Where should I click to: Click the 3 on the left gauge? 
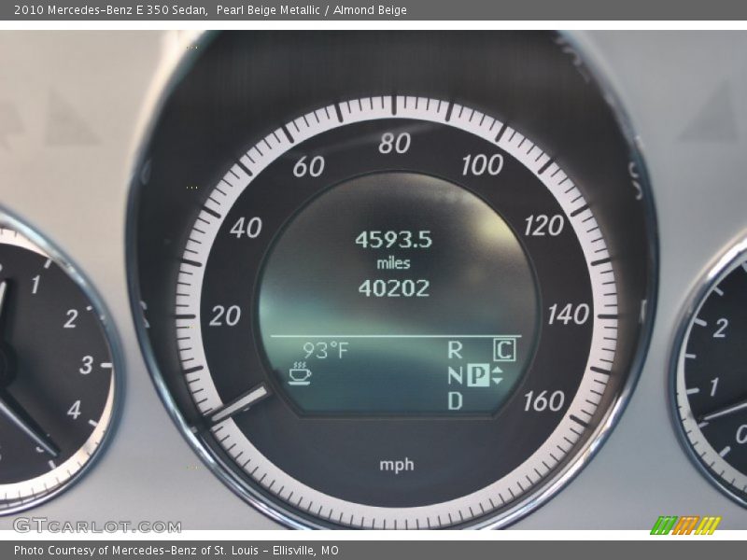pyautogui.click(x=86, y=365)
